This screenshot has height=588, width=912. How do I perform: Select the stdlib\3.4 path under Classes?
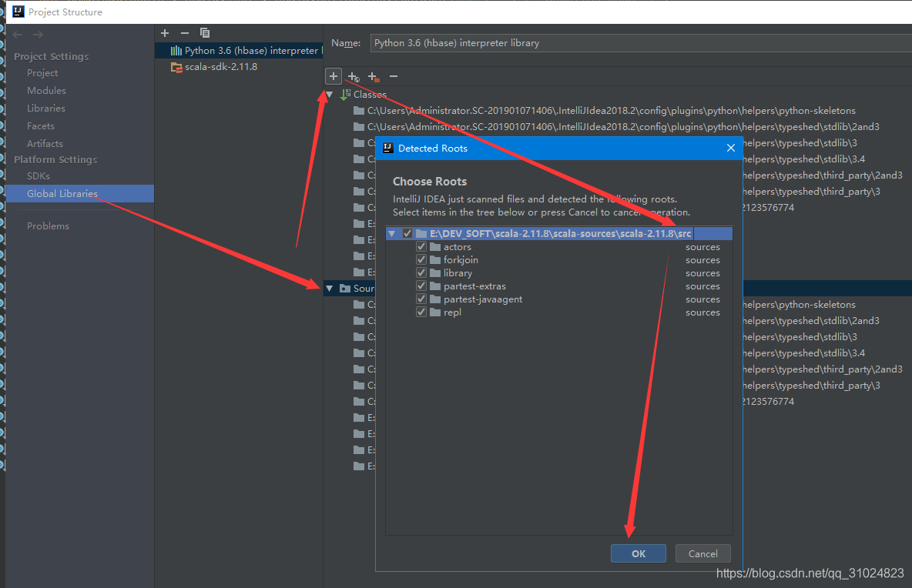click(804, 159)
